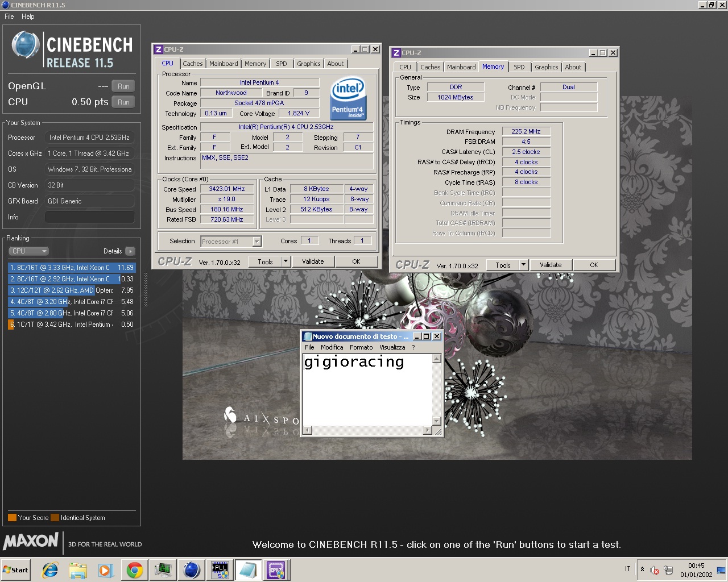
Task: Click the Identical System legend swatch
Action: click(x=55, y=518)
